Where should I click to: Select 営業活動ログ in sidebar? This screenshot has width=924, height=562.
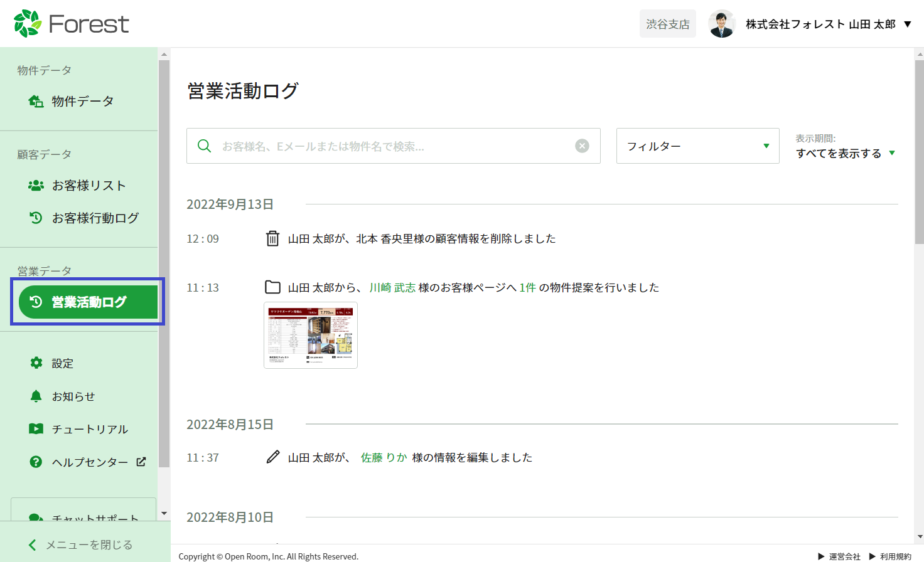point(88,302)
